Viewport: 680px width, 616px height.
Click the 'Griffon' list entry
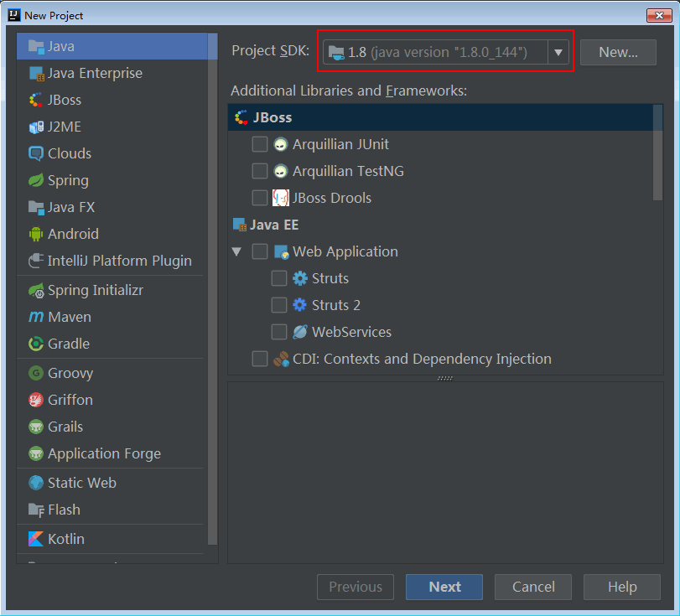tap(112, 400)
